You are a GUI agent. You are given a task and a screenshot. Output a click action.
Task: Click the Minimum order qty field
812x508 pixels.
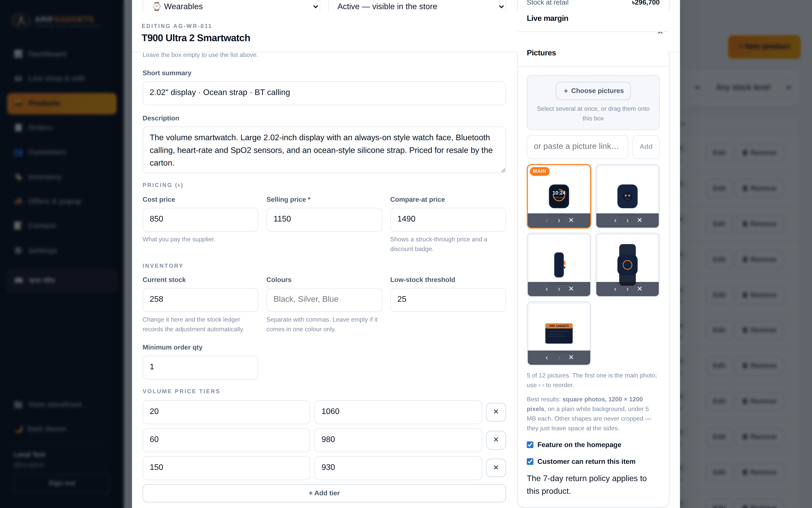click(x=200, y=367)
